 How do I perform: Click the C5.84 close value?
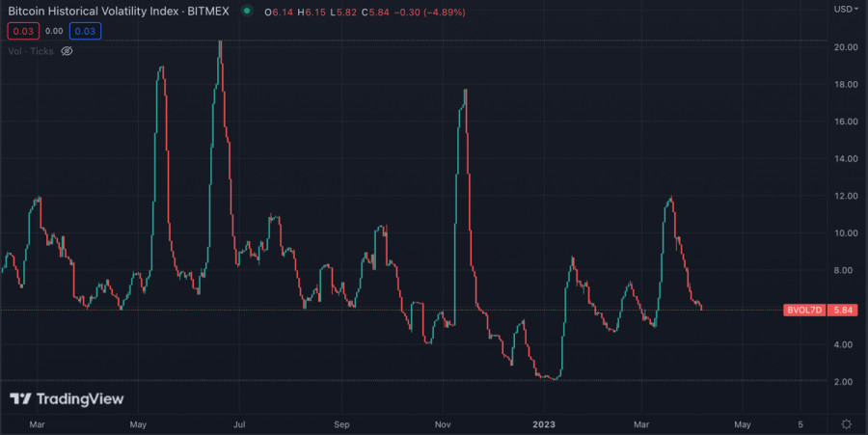375,13
